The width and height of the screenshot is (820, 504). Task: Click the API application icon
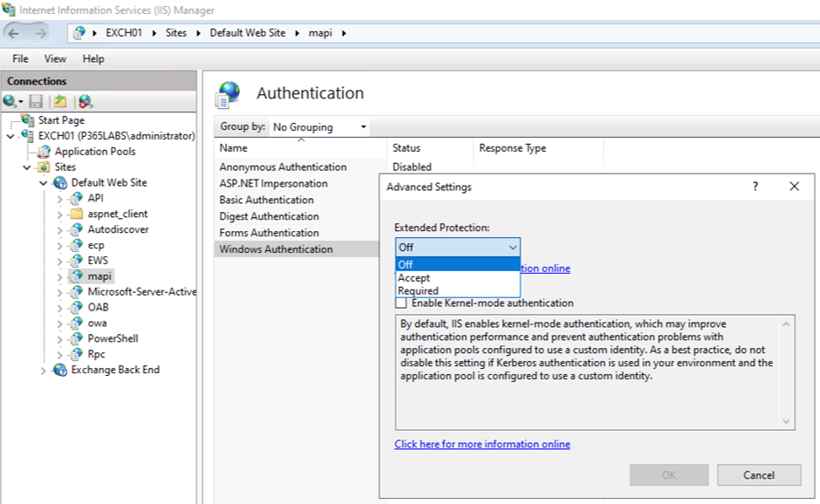pos(77,198)
